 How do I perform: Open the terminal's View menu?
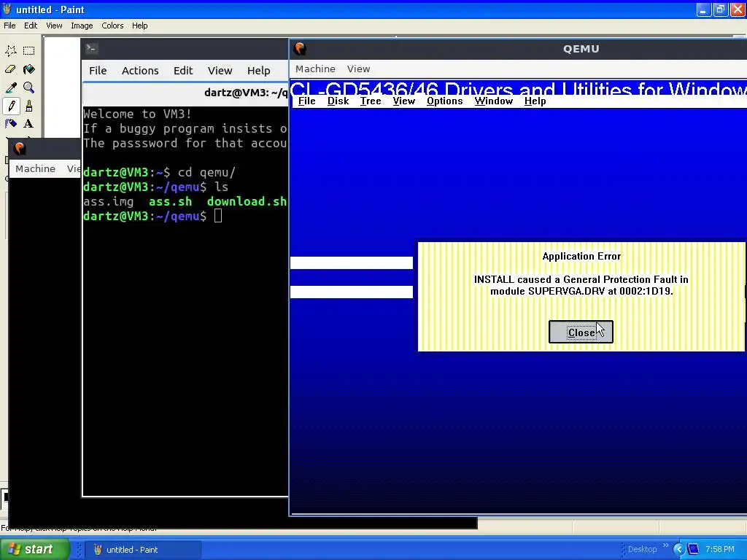[x=220, y=71]
